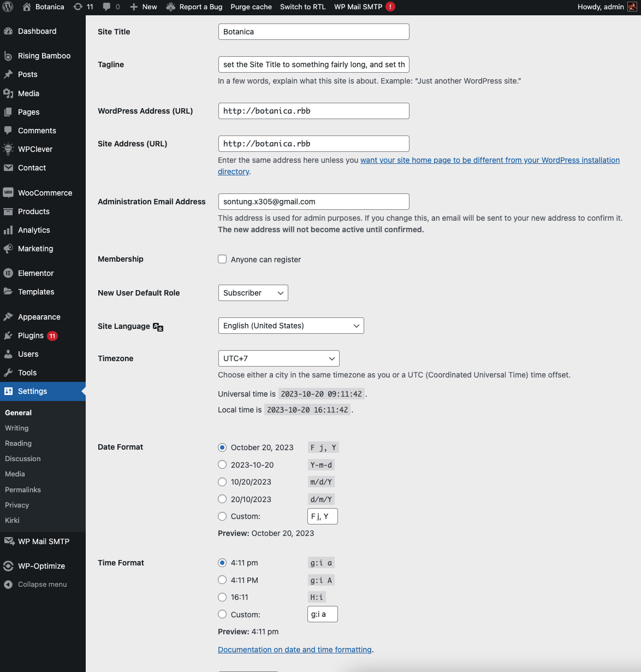Click the custom time format text box
Viewport: 641px width, 672px height.
coord(323,614)
